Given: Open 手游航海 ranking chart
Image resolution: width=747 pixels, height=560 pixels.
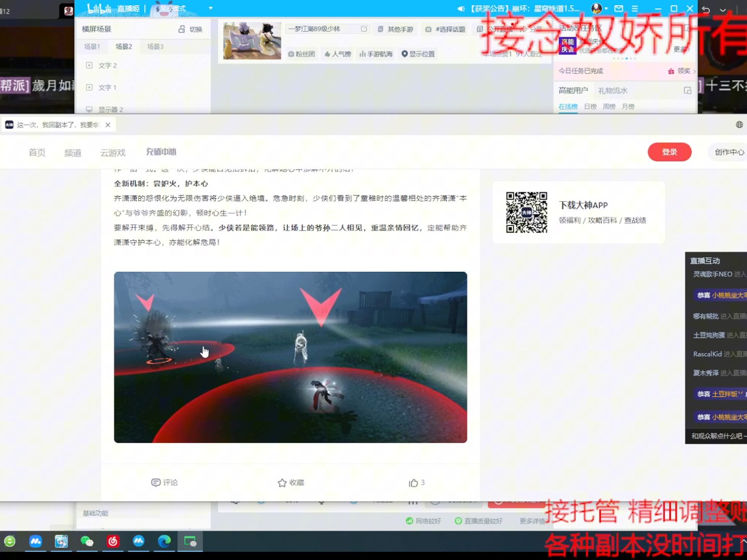Looking at the screenshot, I should point(376,54).
